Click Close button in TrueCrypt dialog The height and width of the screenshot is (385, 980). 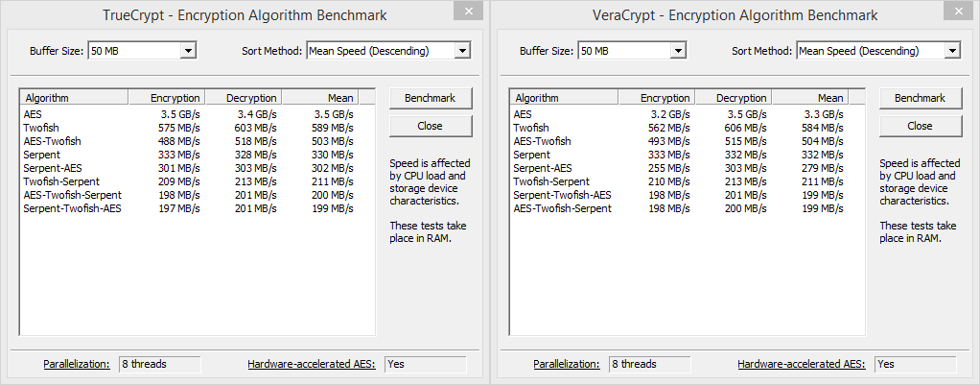click(430, 126)
